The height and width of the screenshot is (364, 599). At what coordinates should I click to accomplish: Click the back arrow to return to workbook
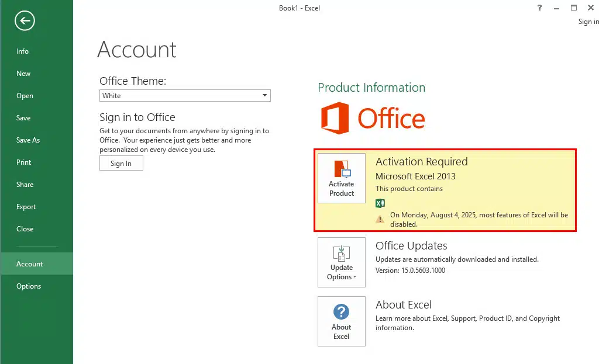tap(25, 22)
